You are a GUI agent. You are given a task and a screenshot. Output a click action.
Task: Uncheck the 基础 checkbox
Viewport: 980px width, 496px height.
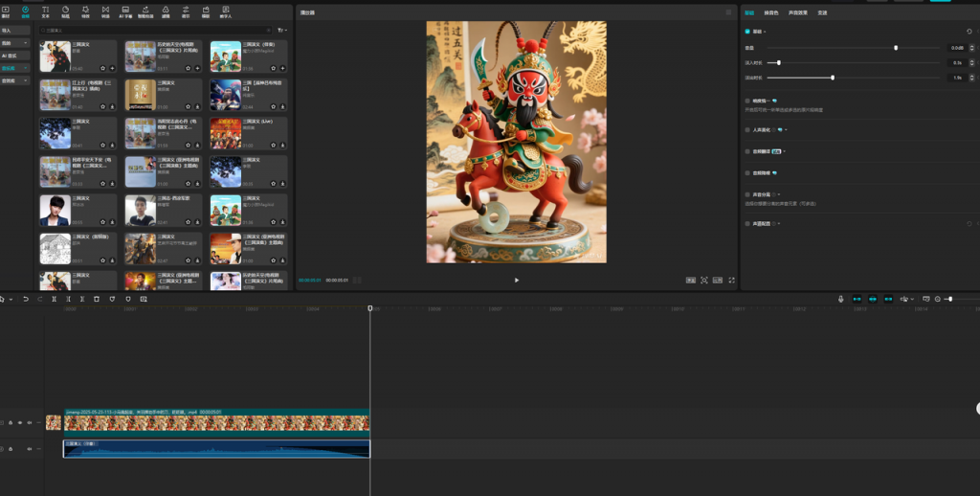(747, 32)
